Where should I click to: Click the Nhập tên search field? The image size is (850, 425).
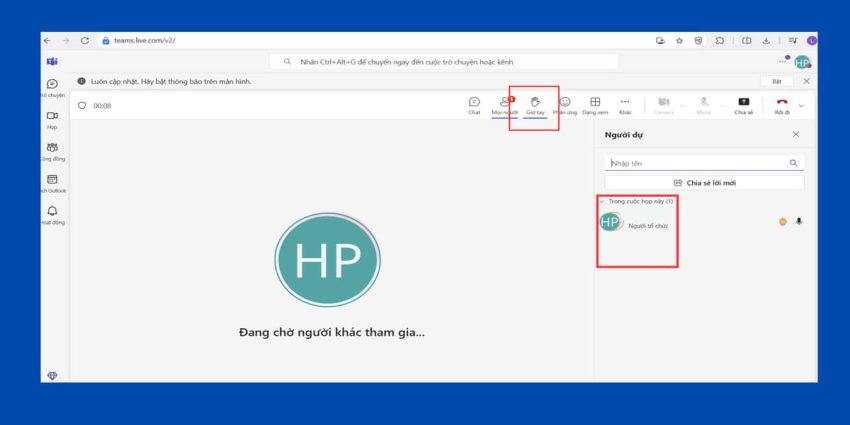(x=704, y=163)
